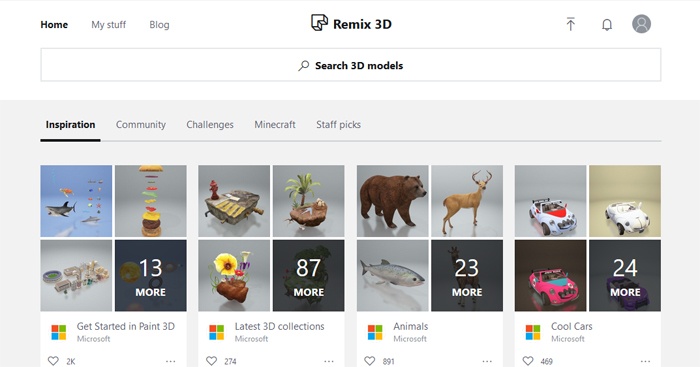The width and height of the screenshot is (700, 367).
Task: Like the Cool Cars collection
Action: tap(528, 361)
